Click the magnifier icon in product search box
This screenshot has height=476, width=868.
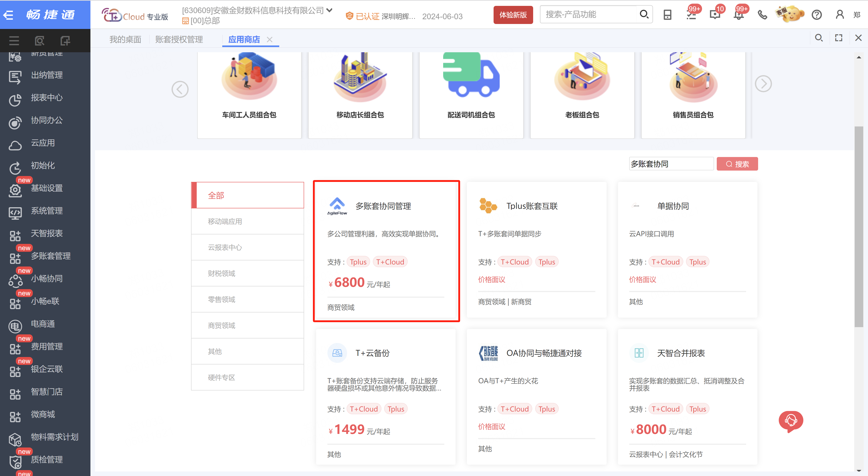(x=644, y=14)
